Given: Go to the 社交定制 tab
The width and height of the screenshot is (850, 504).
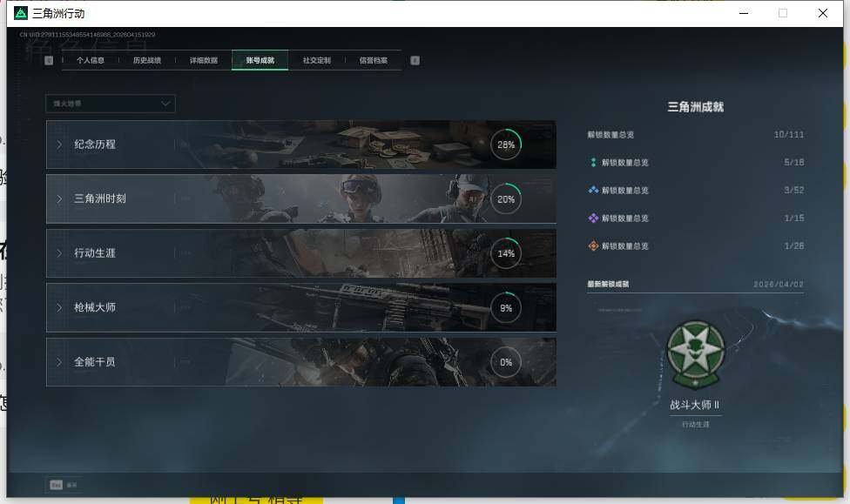Looking at the screenshot, I should [317, 60].
